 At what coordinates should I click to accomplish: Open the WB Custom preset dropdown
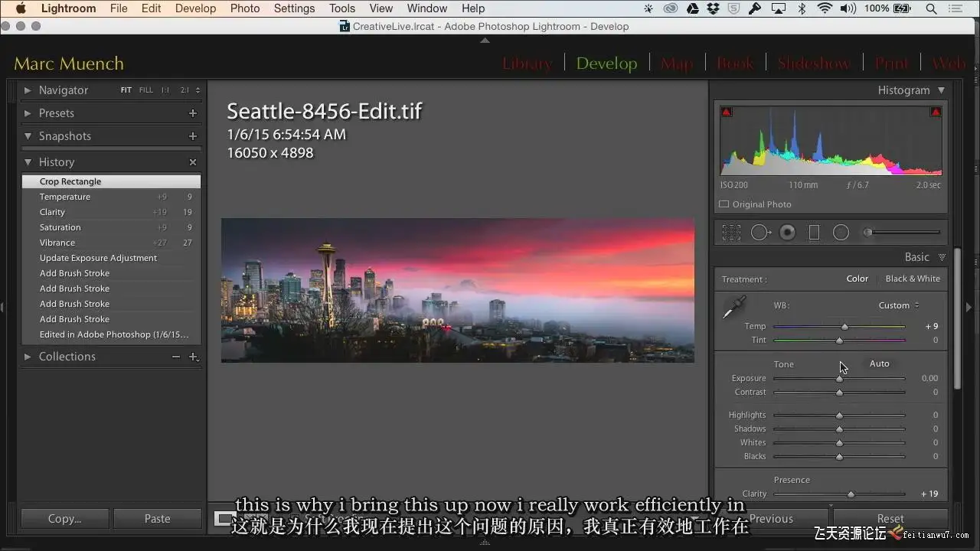click(x=899, y=305)
